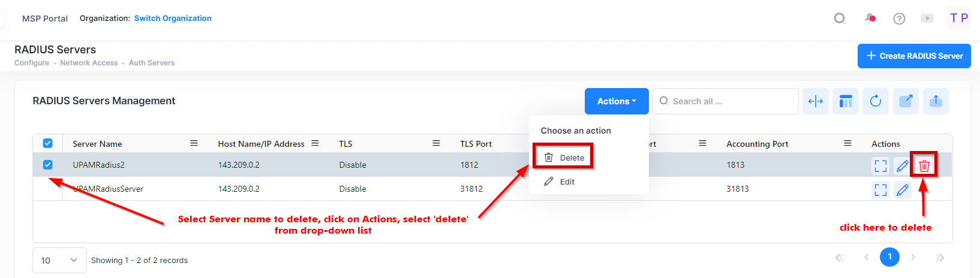Viewport: 980px width, 278px height.
Task: Open the Server Name column menu
Action: coord(194,143)
